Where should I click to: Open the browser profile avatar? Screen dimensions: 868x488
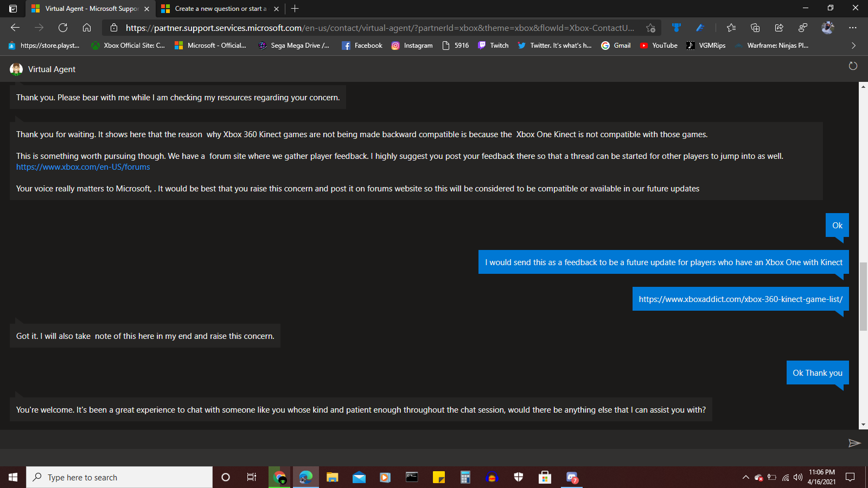coord(828,28)
